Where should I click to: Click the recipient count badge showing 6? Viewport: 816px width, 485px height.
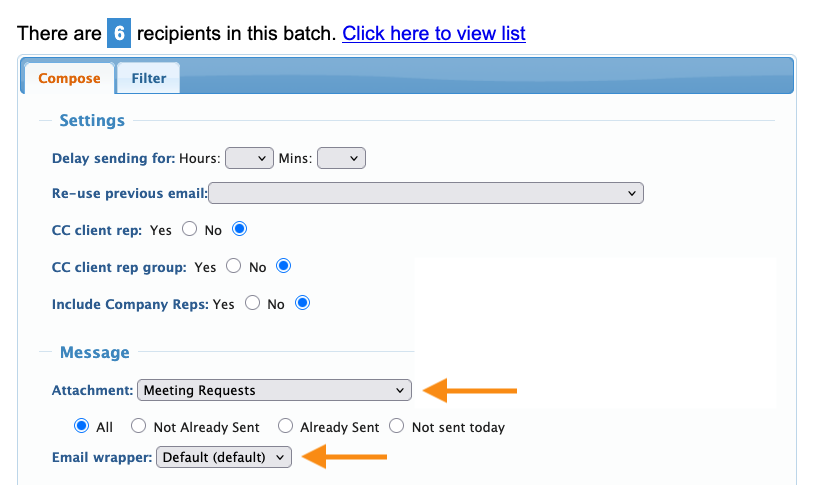click(x=119, y=34)
